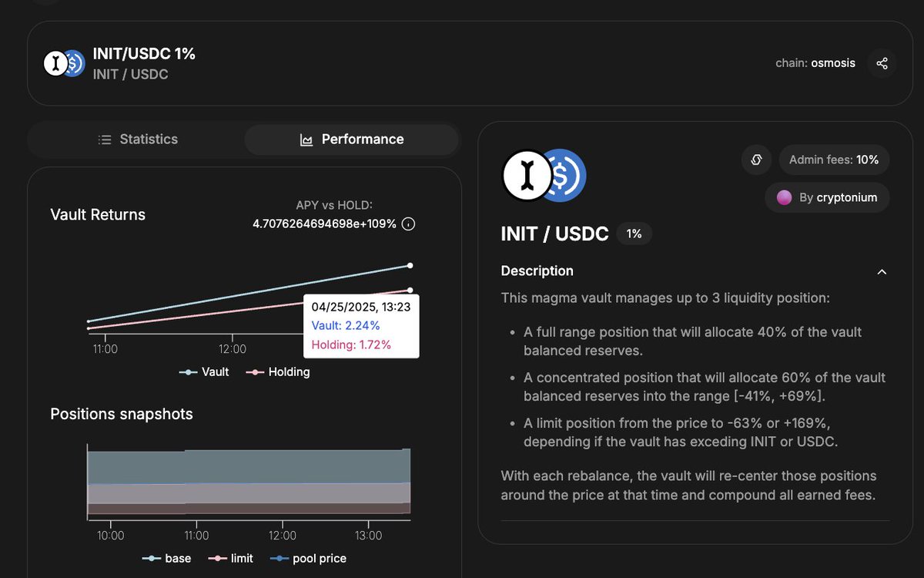Viewport: 924px width, 578px height.
Task: Click the tooltip Holding: 1.72% value
Action: tap(351, 344)
